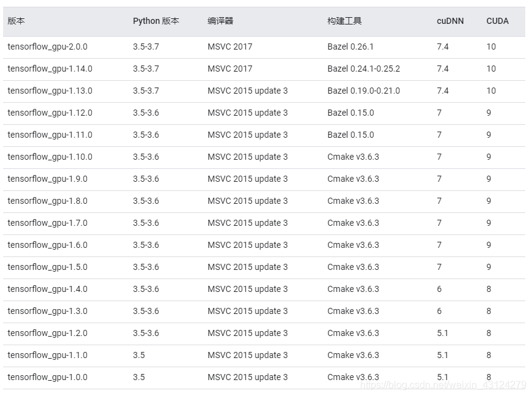Click Bazel 0.26.1 build tool cell

[x=350, y=47]
